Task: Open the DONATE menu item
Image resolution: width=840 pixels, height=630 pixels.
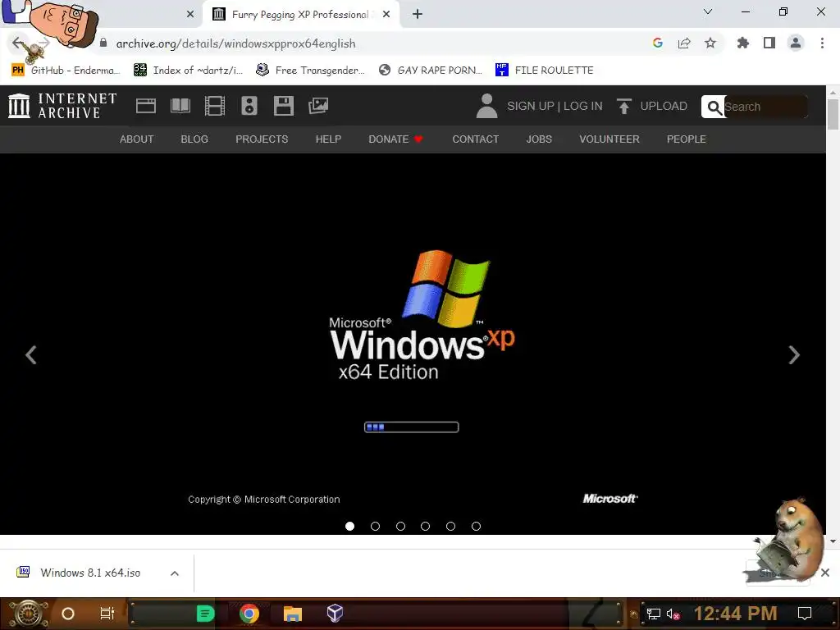Action: coord(396,139)
